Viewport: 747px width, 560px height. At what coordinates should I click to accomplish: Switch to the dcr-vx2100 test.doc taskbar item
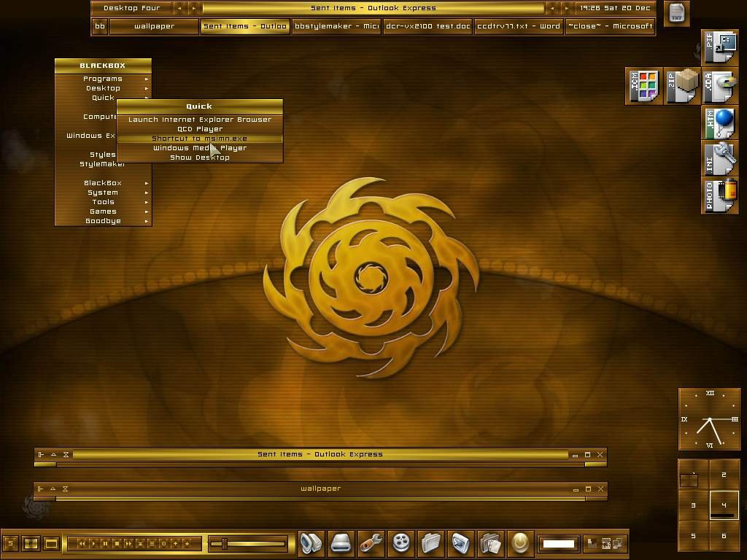(427, 26)
